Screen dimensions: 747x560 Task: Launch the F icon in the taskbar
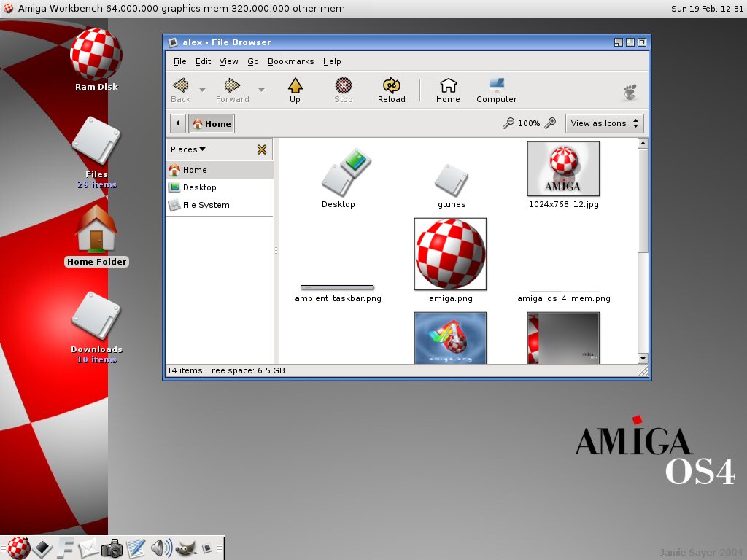tap(65, 548)
